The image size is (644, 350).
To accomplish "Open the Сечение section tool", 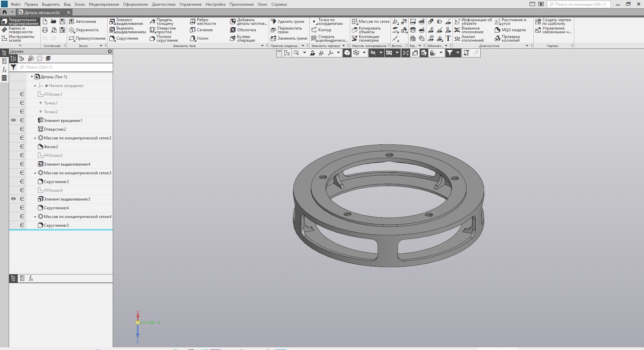I will [201, 30].
